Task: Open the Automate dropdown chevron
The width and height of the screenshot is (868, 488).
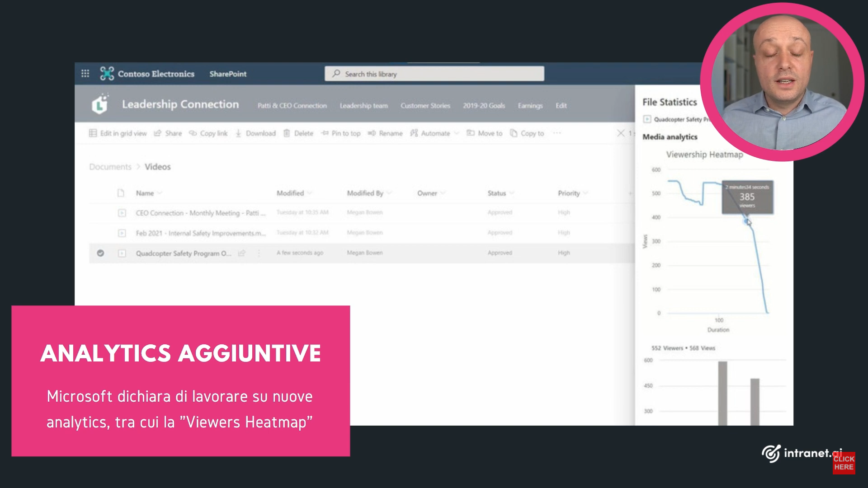Action: pos(456,133)
